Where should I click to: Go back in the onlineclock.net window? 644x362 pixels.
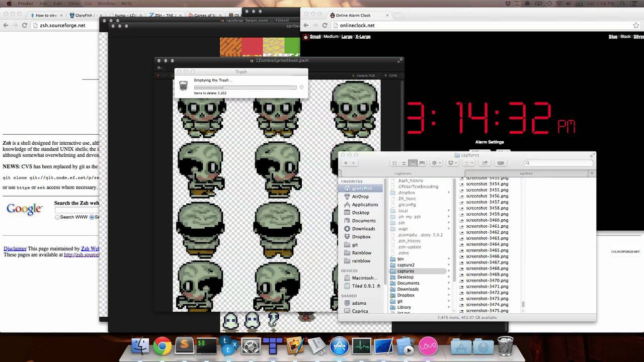(x=306, y=25)
